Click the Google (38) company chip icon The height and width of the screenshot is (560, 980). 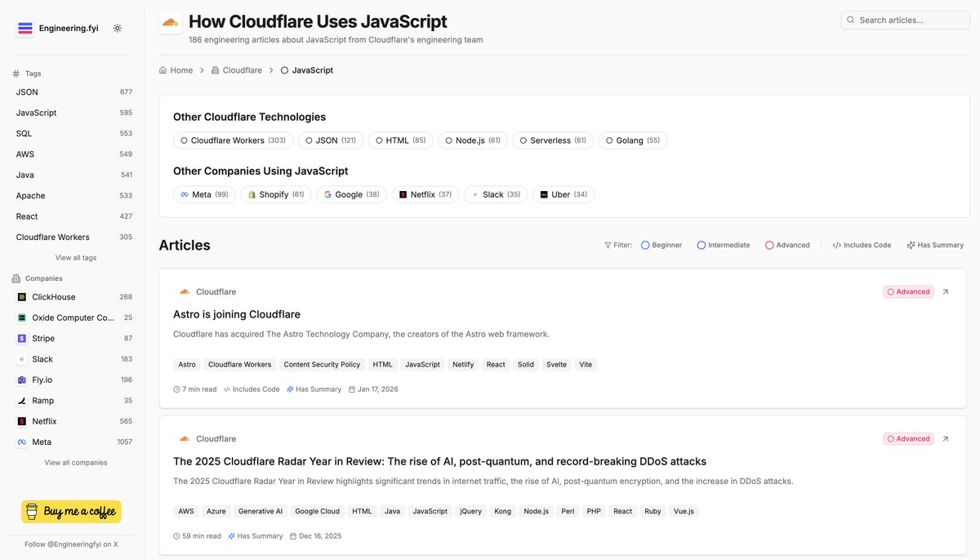click(x=327, y=195)
